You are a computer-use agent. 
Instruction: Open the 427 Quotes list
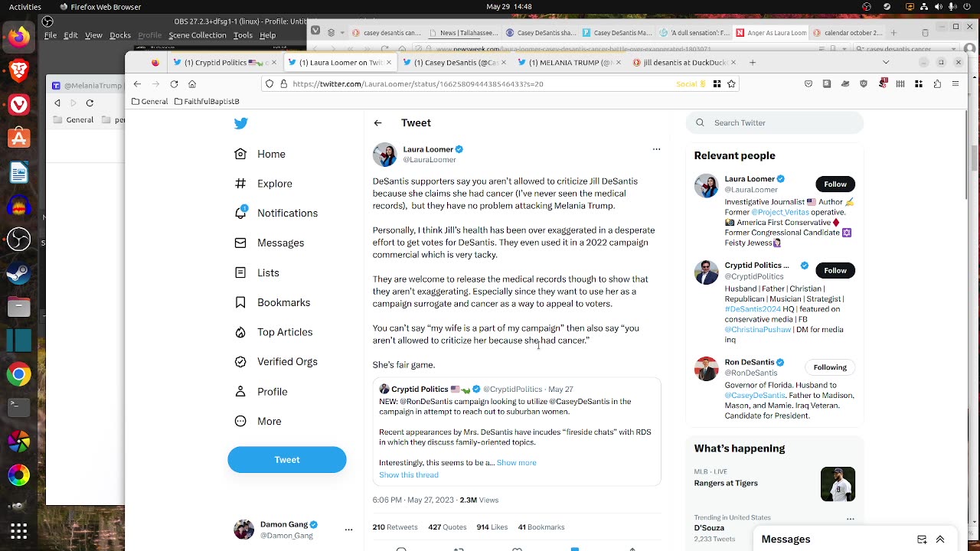click(447, 527)
